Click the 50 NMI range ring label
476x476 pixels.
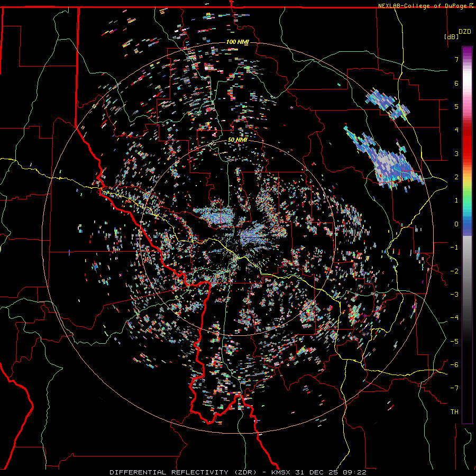(x=237, y=140)
